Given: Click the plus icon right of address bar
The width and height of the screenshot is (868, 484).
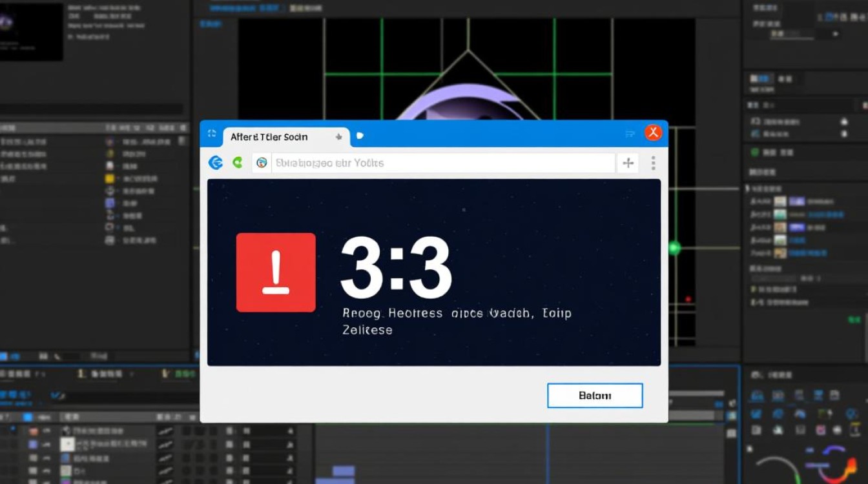Looking at the screenshot, I should [628, 163].
